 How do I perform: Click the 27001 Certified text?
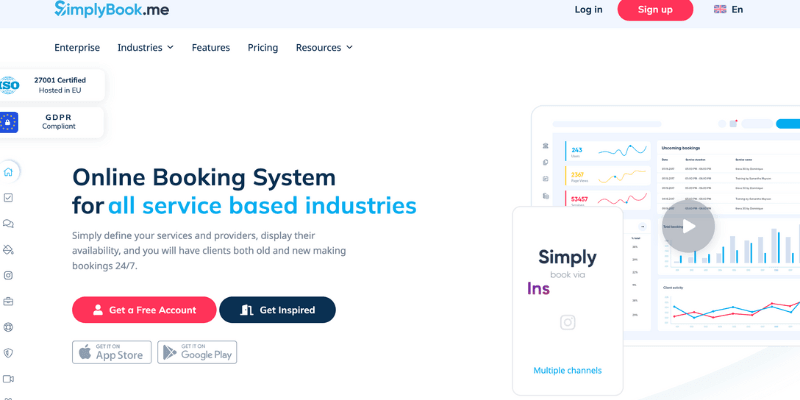coord(60,80)
